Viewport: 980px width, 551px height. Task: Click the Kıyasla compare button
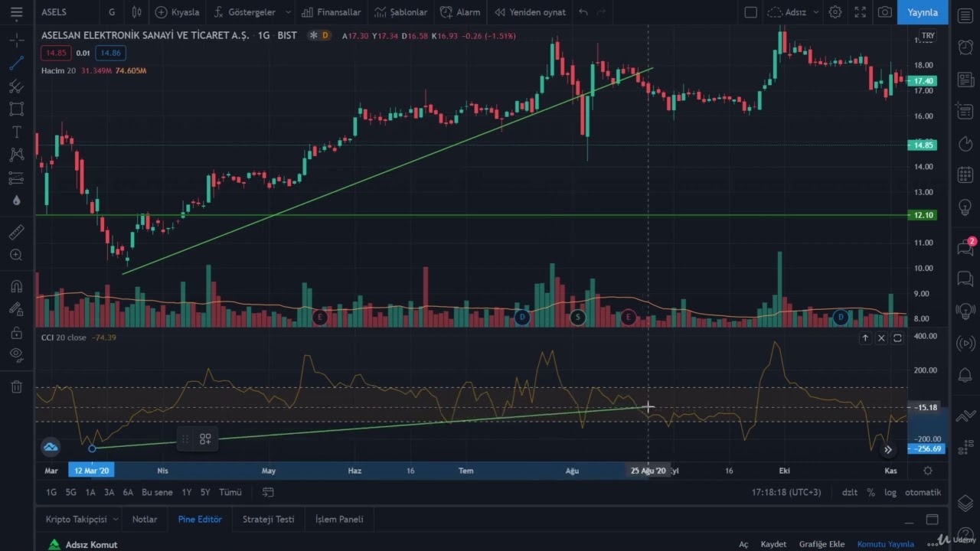pyautogui.click(x=177, y=12)
